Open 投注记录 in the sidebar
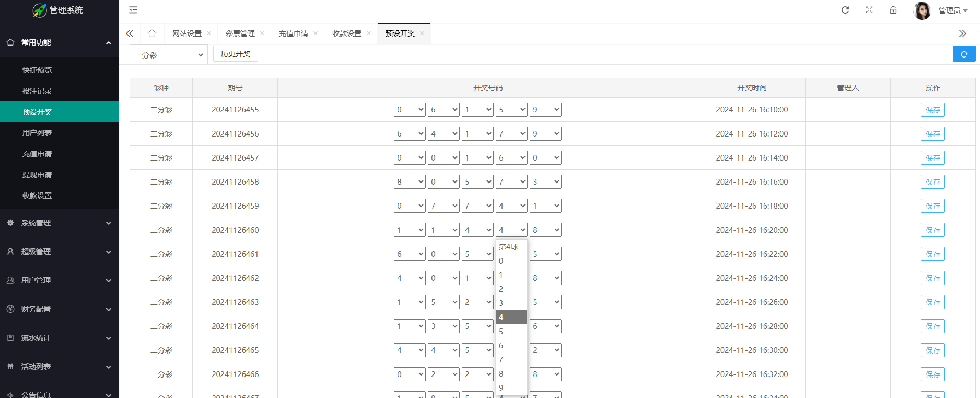The image size is (980, 398). (37, 91)
